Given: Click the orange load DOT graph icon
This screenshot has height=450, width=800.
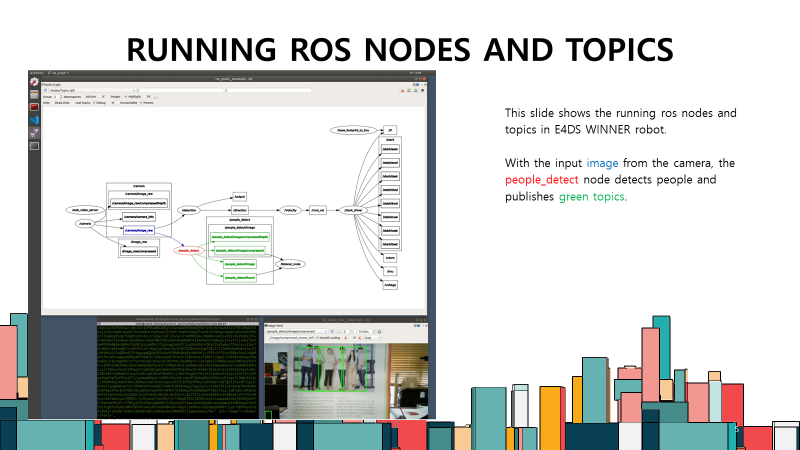Looking at the screenshot, I should (403, 90).
